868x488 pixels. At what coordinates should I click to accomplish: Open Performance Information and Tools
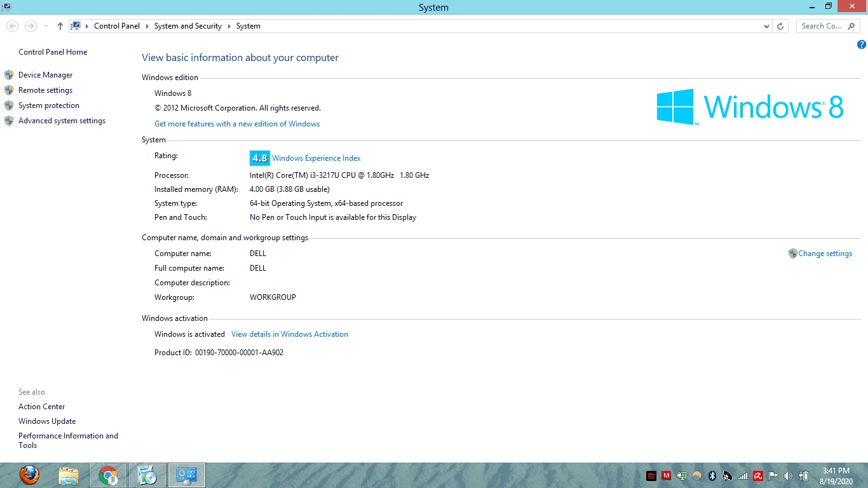(x=69, y=440)
